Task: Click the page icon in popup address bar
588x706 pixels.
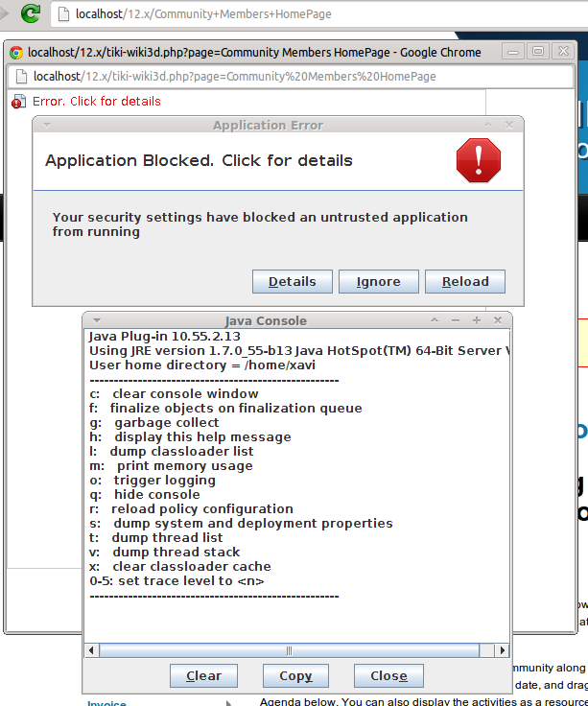Action: pos(21,77)
